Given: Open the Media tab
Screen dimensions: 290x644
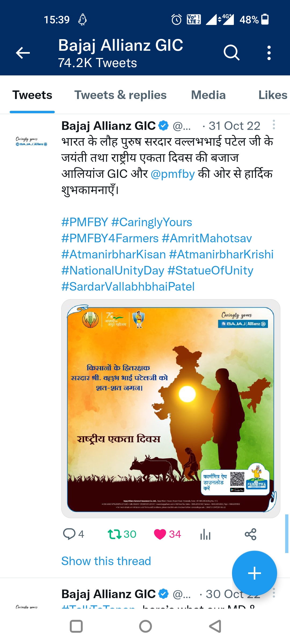Looking at the screenshot, I should click(x=208, y=95).
